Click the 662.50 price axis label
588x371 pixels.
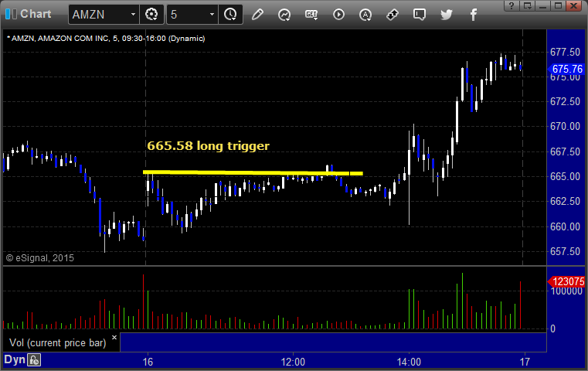coord(565,202)
